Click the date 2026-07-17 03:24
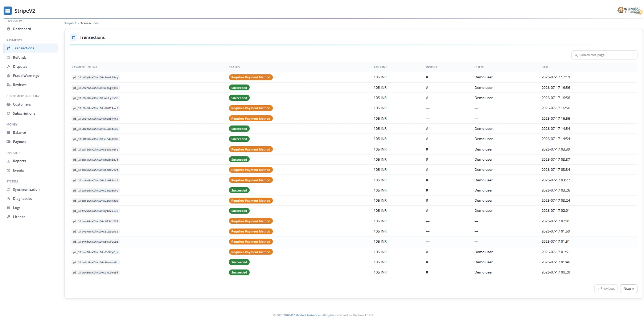644x321 pixels. (555, 201)
